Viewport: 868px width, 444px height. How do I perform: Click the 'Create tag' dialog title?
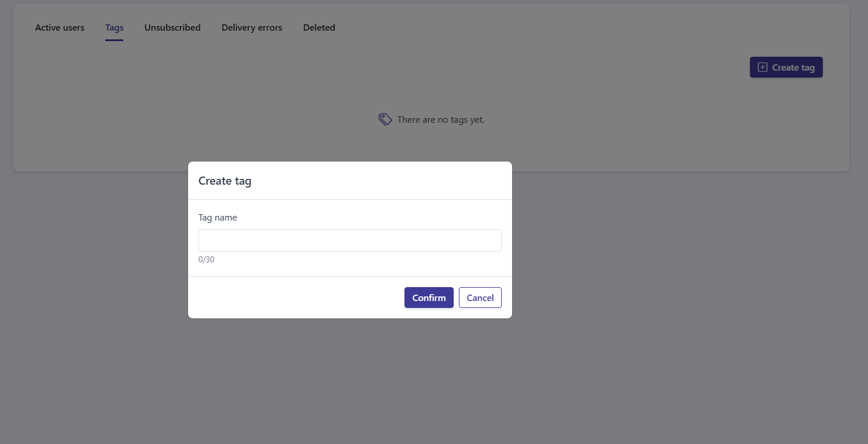click(225, 181)
